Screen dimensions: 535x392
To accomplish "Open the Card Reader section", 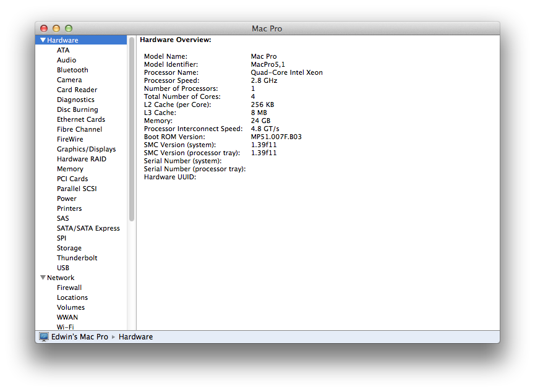I will pos(77,90).
